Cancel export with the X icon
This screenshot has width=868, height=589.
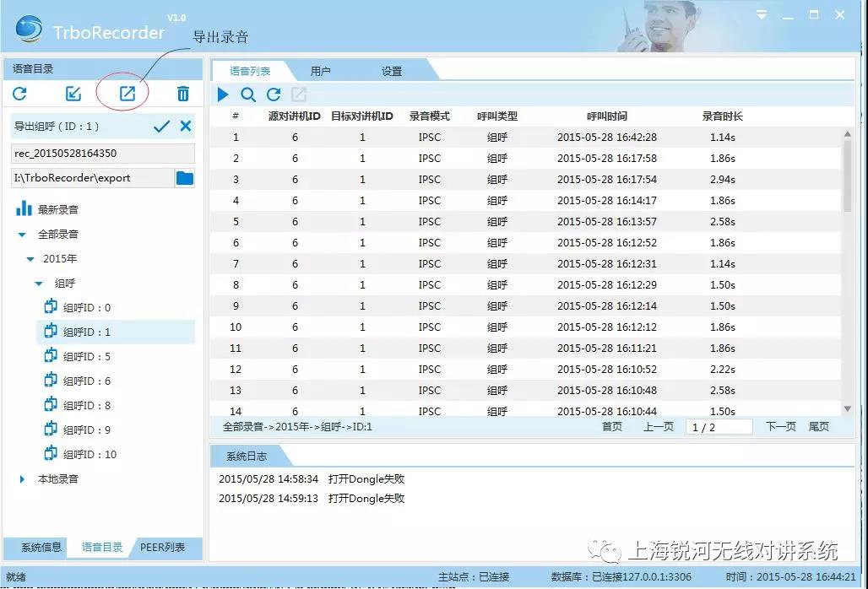[x=186, y=127]
